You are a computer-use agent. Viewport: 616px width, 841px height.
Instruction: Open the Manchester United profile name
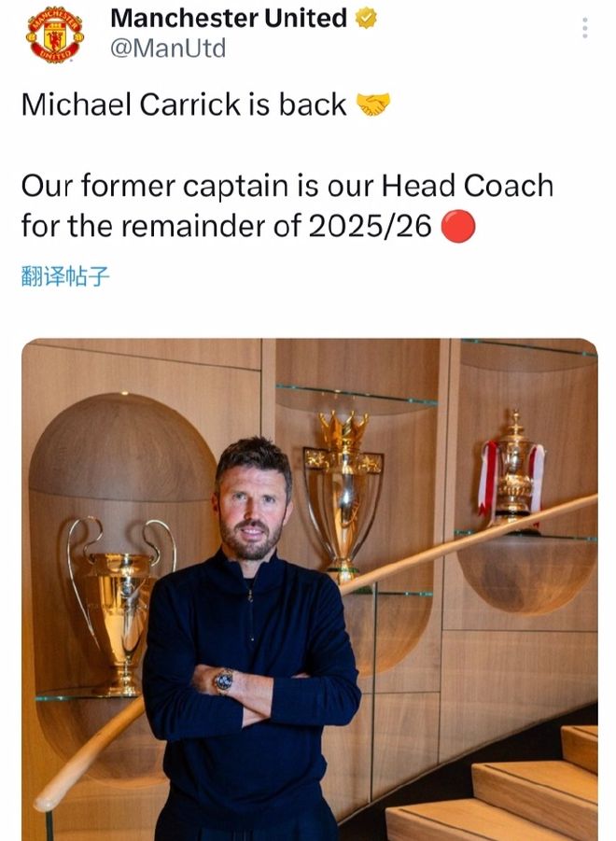pyautogui.click(x=229, y=18)
